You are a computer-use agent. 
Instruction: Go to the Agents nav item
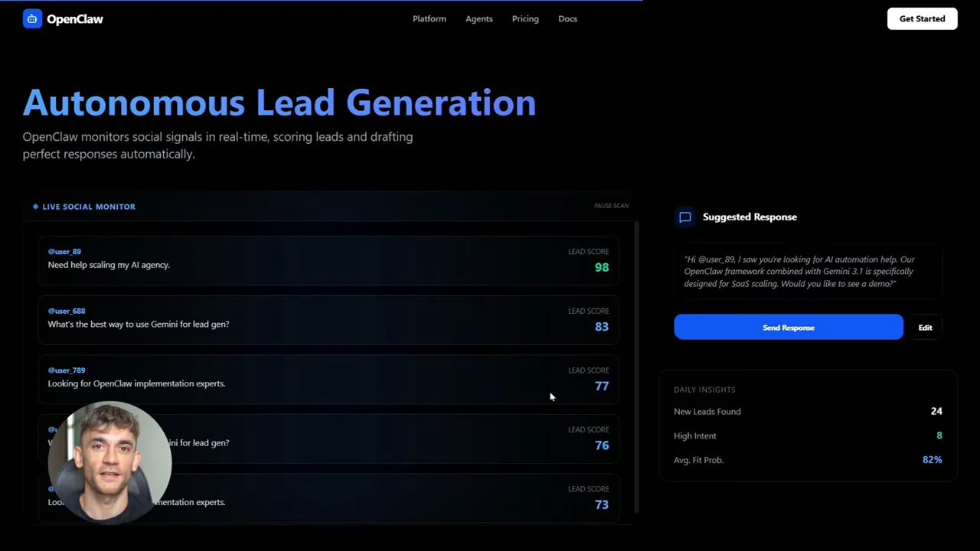(479, 19)
